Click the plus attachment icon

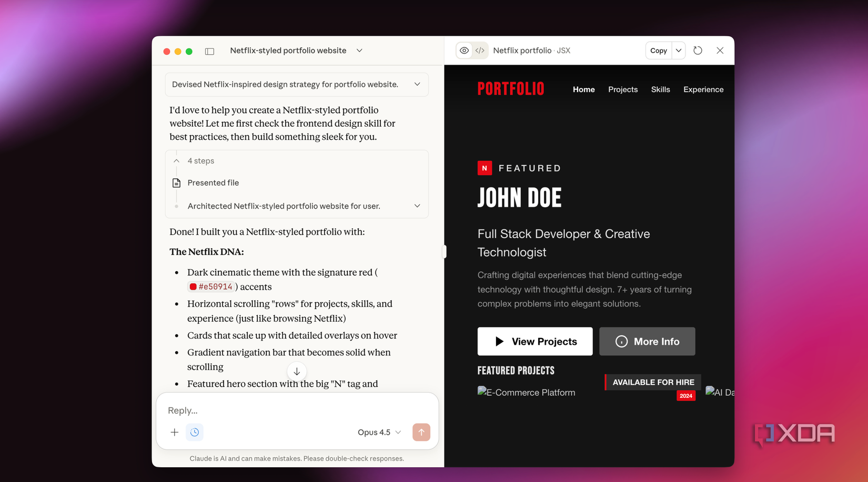point(175,432)
